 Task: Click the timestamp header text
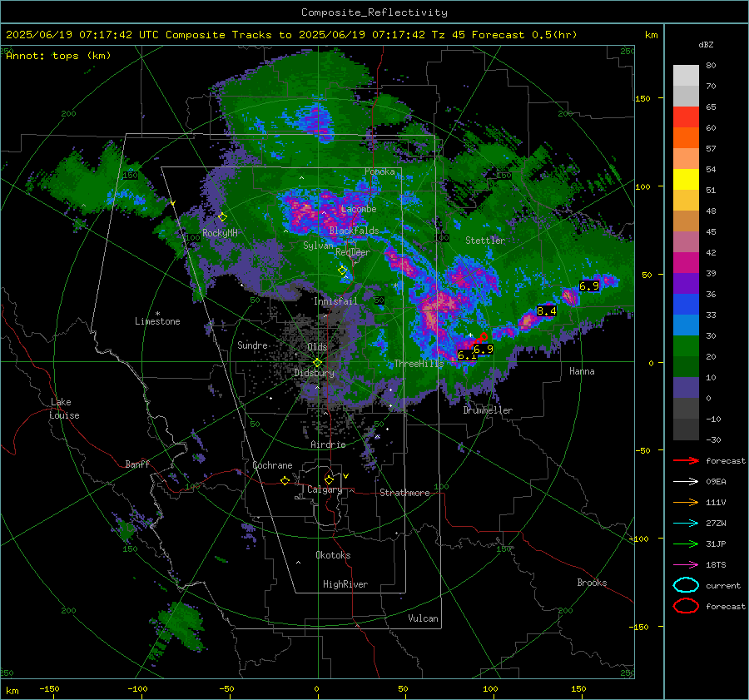[x=291, y=35]
